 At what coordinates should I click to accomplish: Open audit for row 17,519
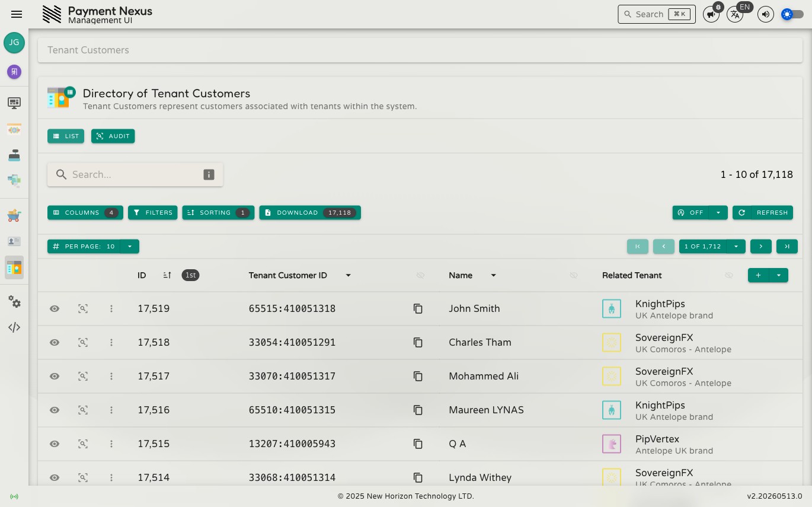point(83,308)
